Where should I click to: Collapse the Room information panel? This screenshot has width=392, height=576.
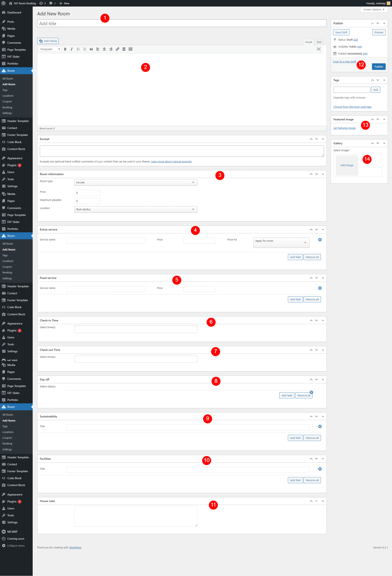point(323,174)
